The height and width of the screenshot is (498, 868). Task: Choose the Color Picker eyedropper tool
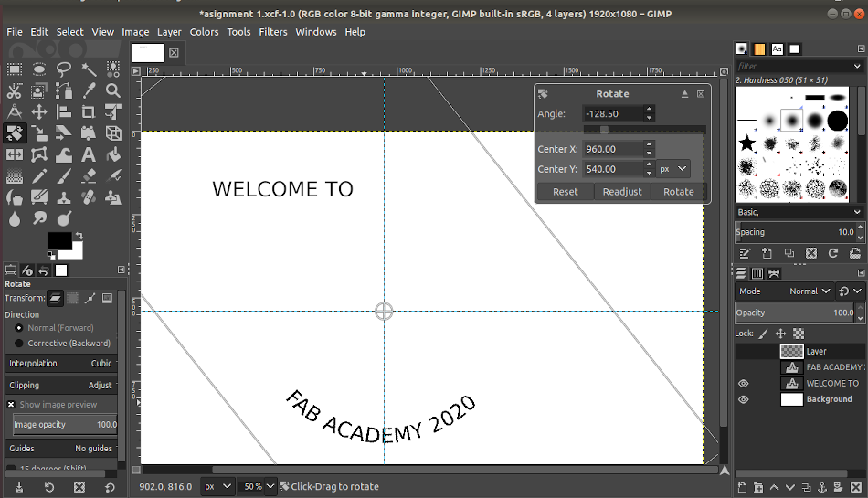coord(89,90)
